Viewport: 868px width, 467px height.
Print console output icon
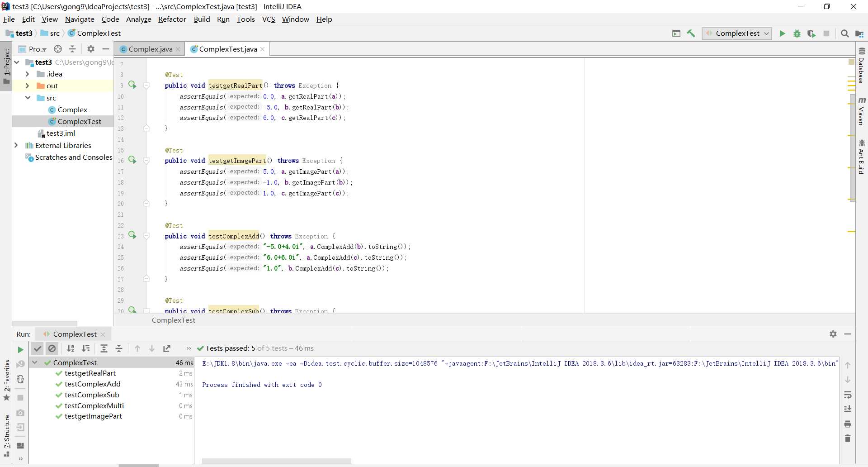coord(848,424)
